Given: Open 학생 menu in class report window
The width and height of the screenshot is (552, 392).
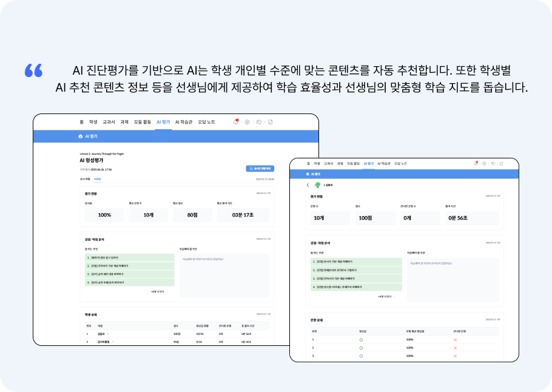Looking at the screenshot, I should tap(93, 122).
